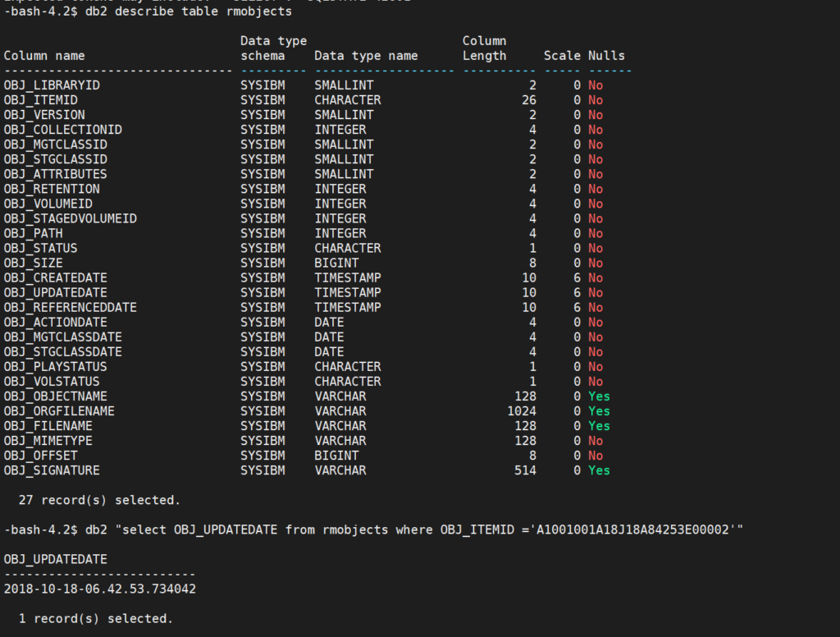The height and width of the screenshot is (637, 840).
Task: Click the OBJ_LIBRARYID column name
Action: tap(52, 85)
